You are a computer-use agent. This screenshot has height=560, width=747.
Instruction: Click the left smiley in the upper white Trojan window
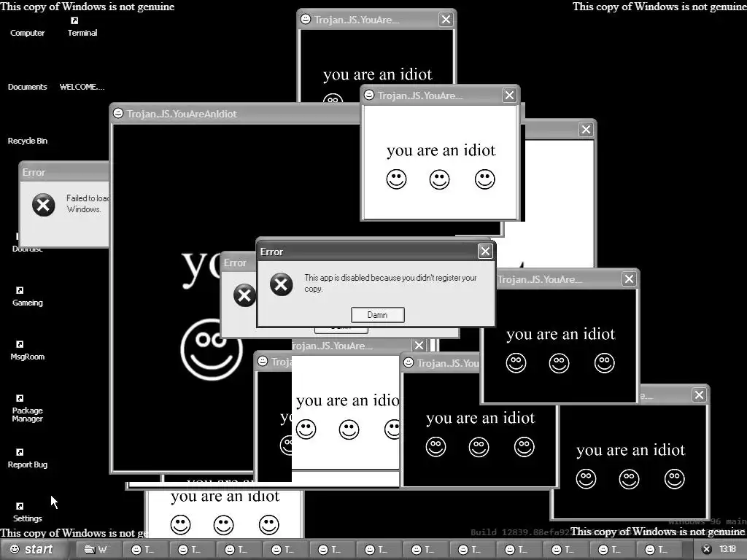(x=396, y=179)
